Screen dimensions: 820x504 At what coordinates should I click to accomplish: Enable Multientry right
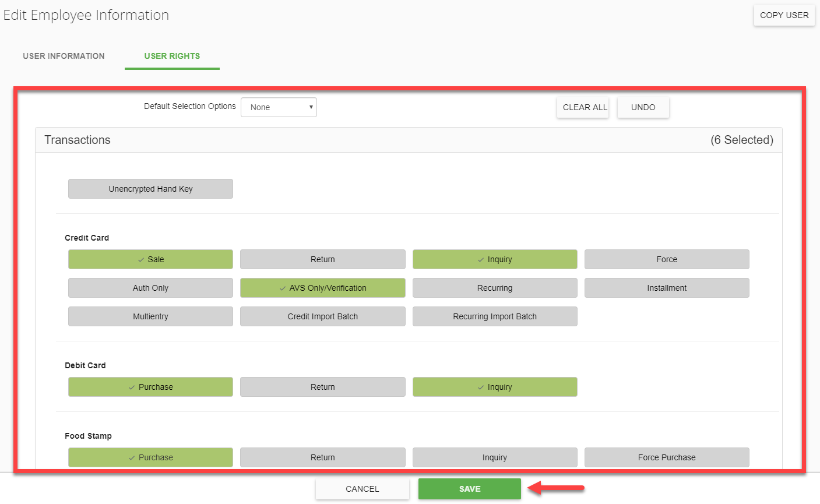150,316
